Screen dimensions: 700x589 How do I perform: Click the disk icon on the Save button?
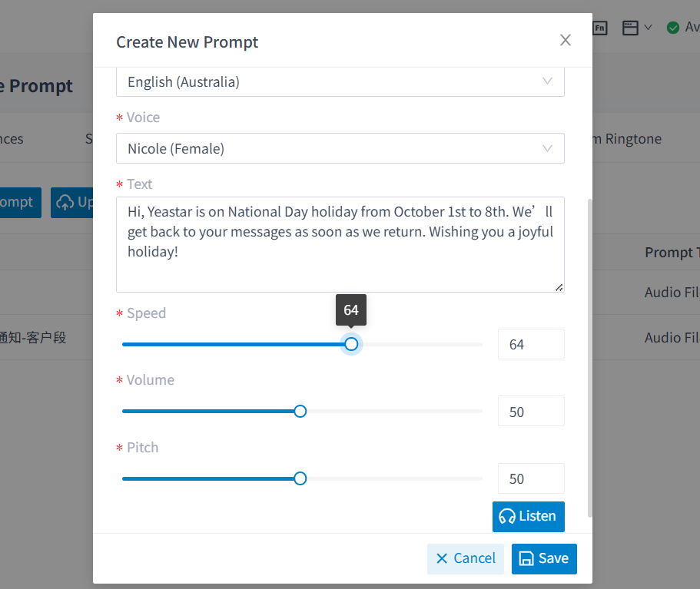(x=527, y=558)
